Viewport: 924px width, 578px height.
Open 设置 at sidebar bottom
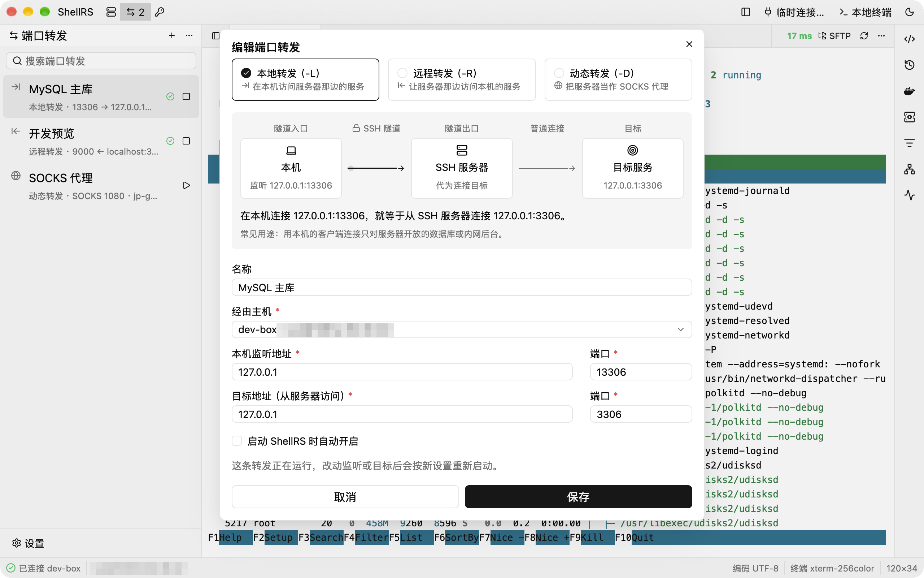(x=28, y=543)
